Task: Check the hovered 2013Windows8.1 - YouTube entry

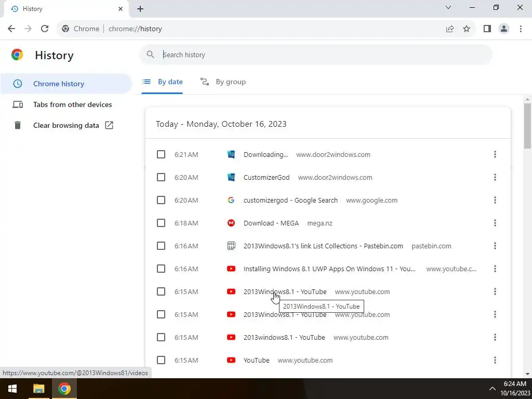Action: (x=161, y=292)
